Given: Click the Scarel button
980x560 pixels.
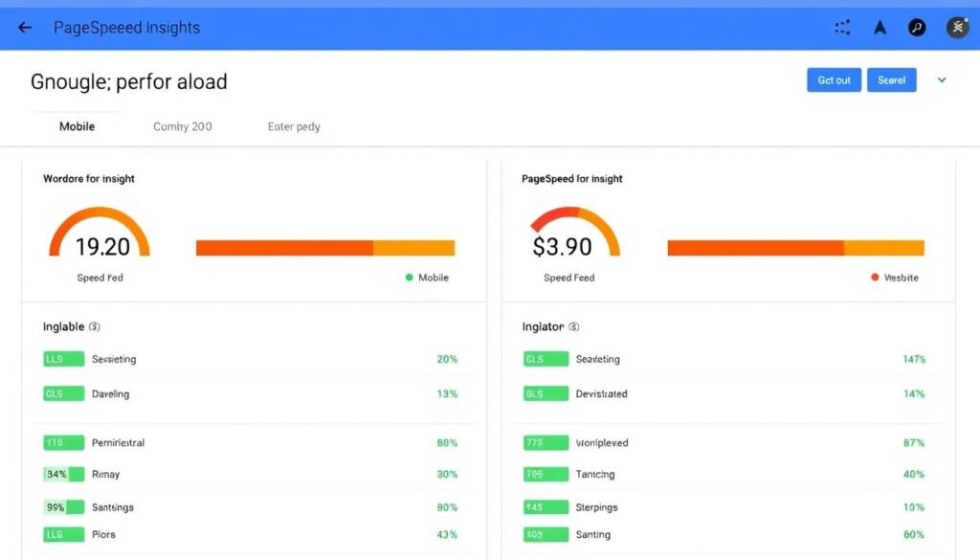Looking at the screenshot, I should (891, 80).
